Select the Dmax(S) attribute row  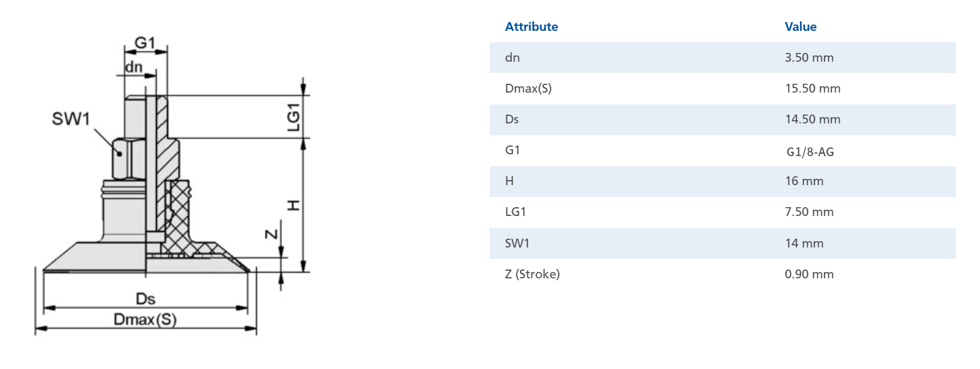pos(723,88)
